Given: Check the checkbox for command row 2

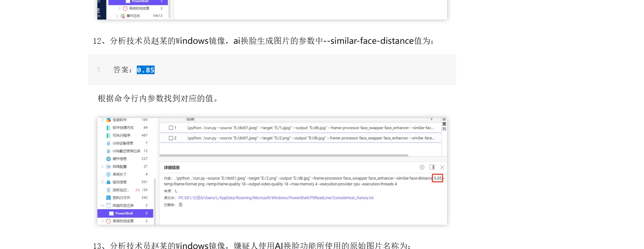Looking at the screenshot, I should click(x=171, y=138).
